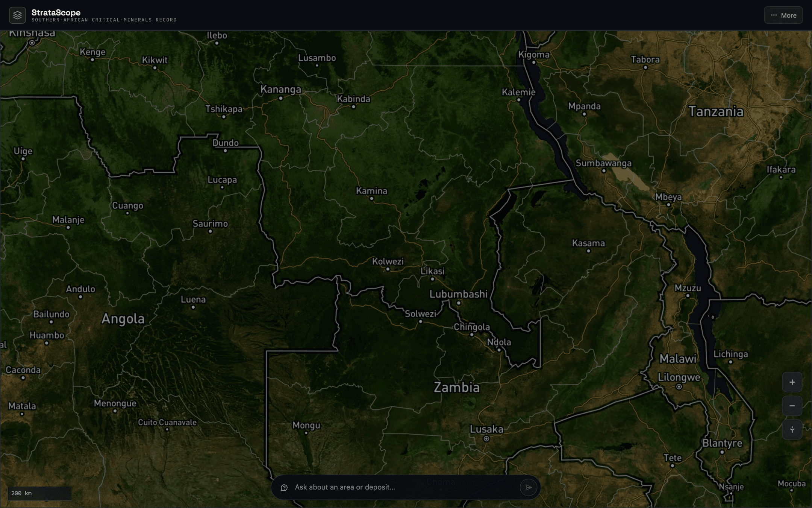Select the Nsanje town label
This screenshot has height=508, width=812.
[731, 487]
